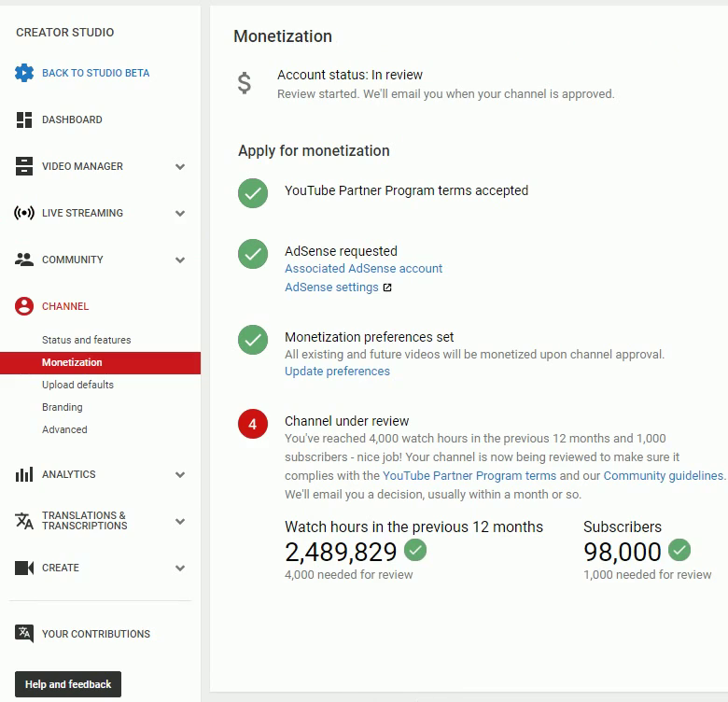728x702 pixels.
Task: Open the Branding settings page
Action: pos(63,407)
